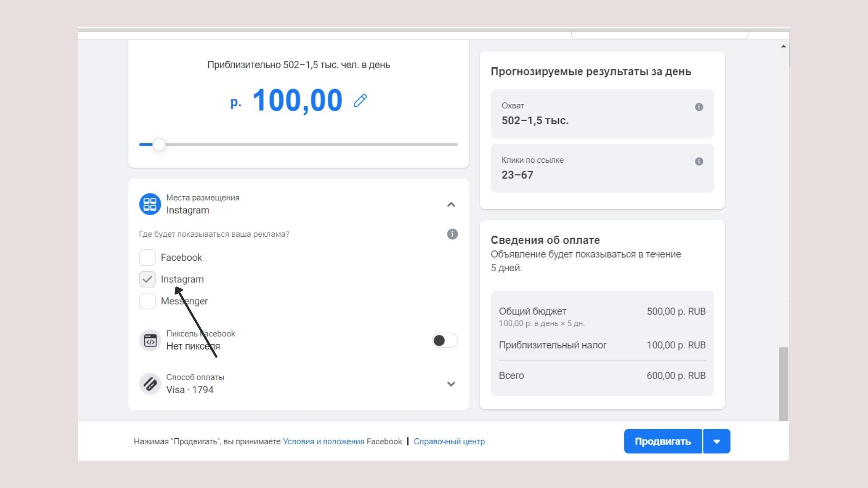This screenshot has width=868, height=488.
Task: Open the Справочный центр link
Action: [449, 441]
